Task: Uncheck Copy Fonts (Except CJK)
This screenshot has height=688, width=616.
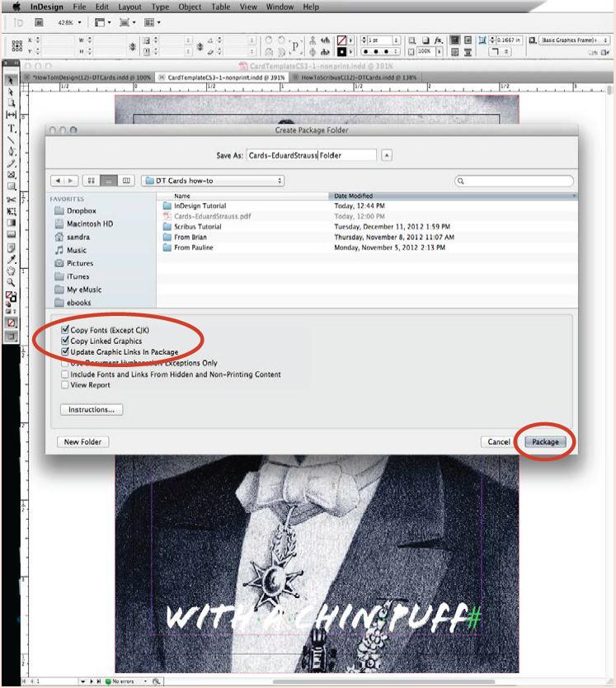Action: (65, 330)
